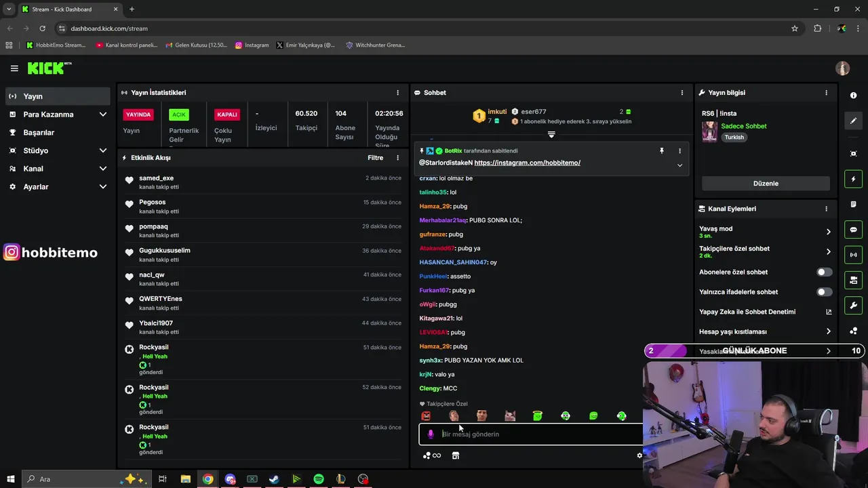The image size is (868, 488).
Task: Open the hamburger menu beside the Kick logo
Action: click(x=14, y=68)
